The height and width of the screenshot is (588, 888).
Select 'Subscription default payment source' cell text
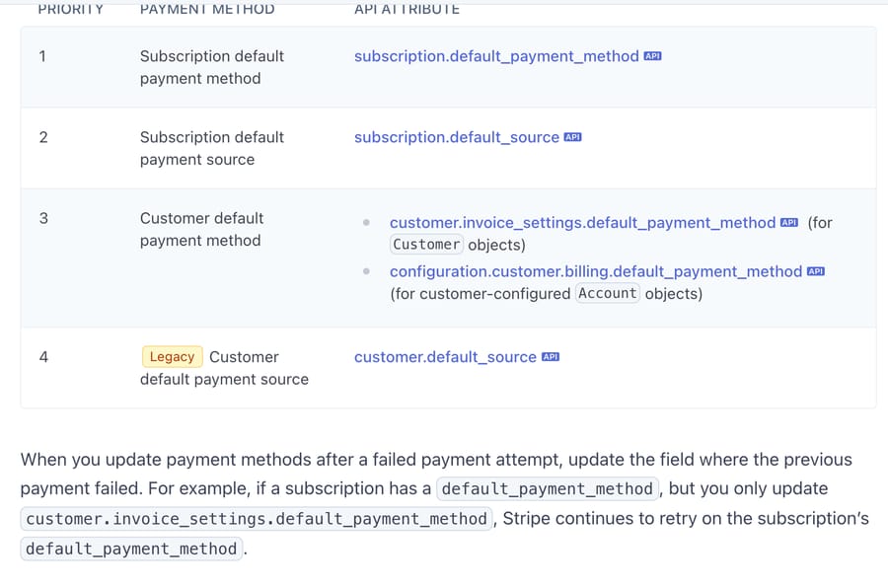point(212,148)
